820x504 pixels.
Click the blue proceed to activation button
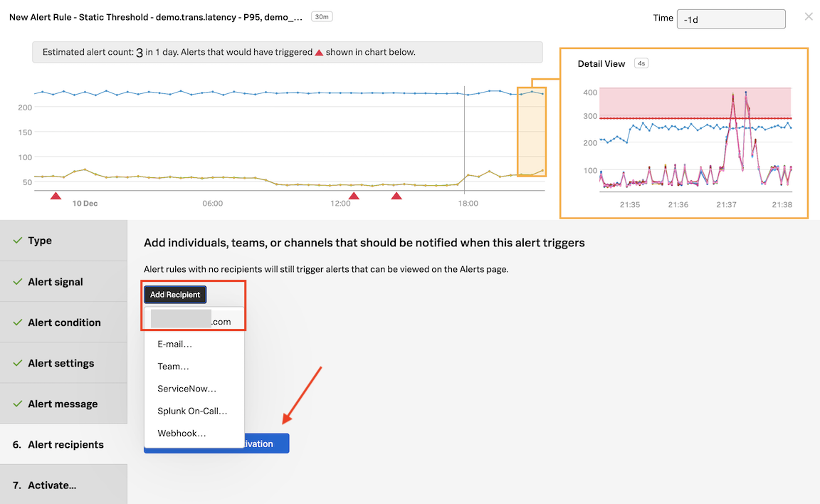pyautogui.click(x=267, y=443)
